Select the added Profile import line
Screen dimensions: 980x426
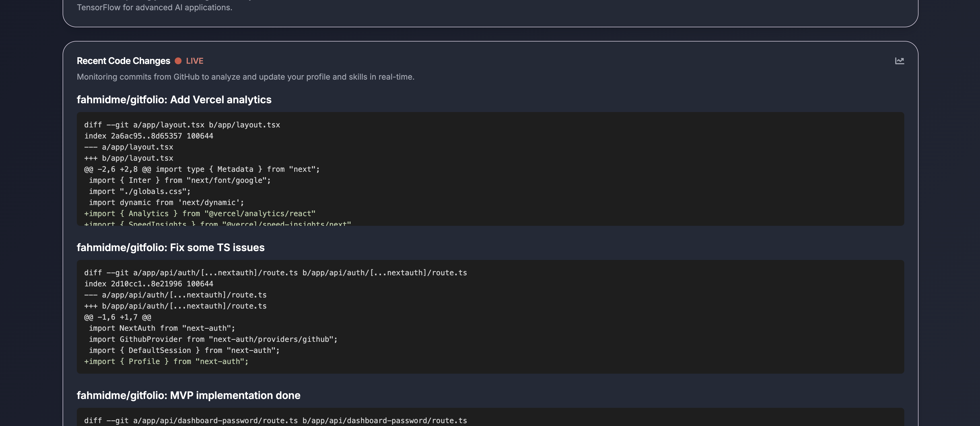tap(166, 361)
